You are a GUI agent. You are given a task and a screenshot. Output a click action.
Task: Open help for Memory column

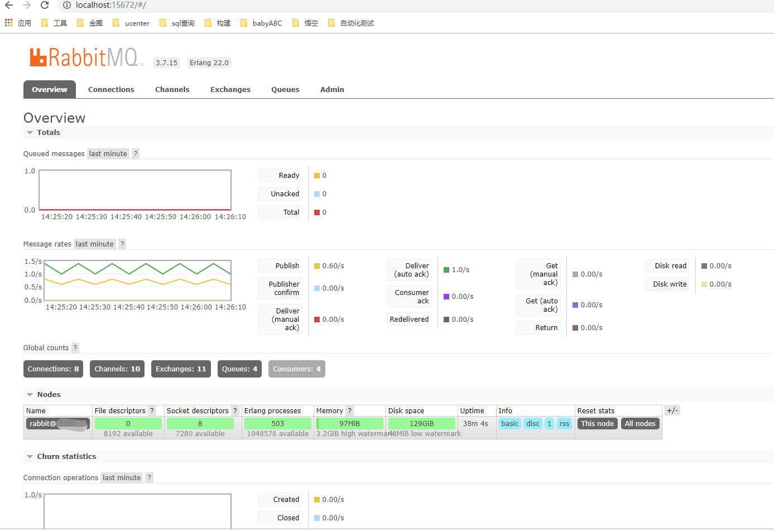point(349,411)
